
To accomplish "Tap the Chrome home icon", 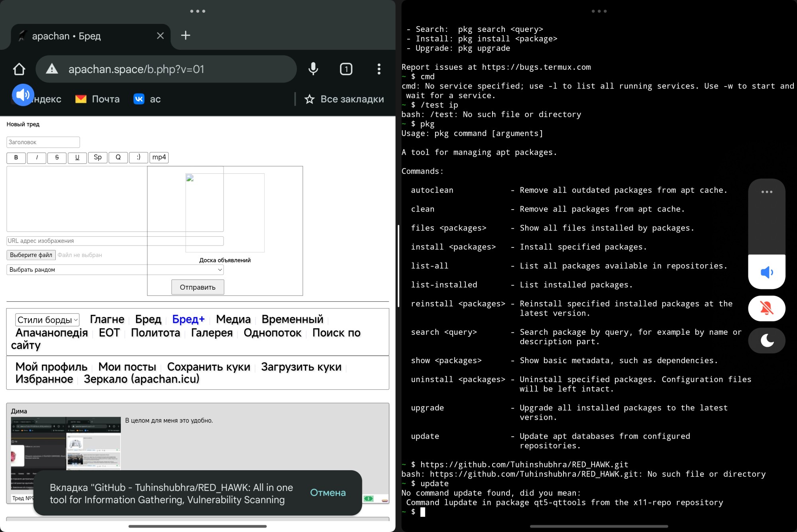I will (x=19, y=69).
